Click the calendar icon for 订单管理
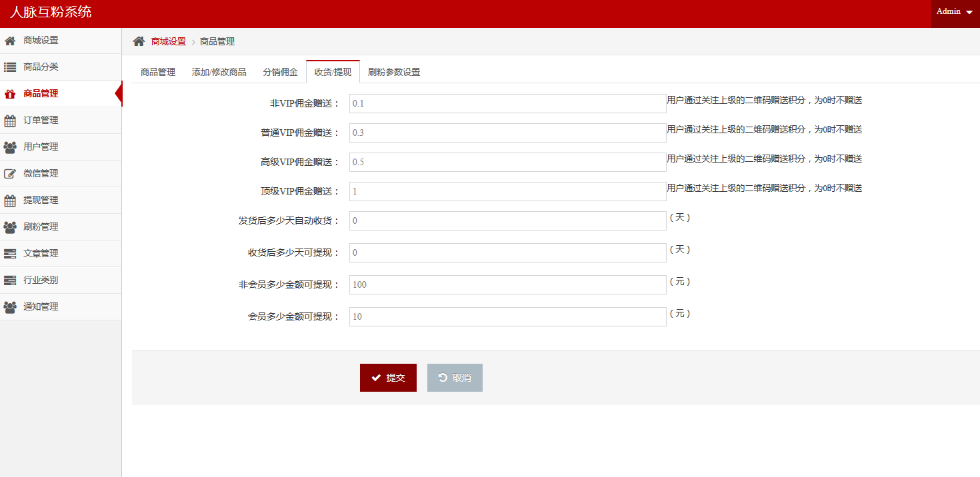Screen dimensions: 980x477 tap(10, 121)
